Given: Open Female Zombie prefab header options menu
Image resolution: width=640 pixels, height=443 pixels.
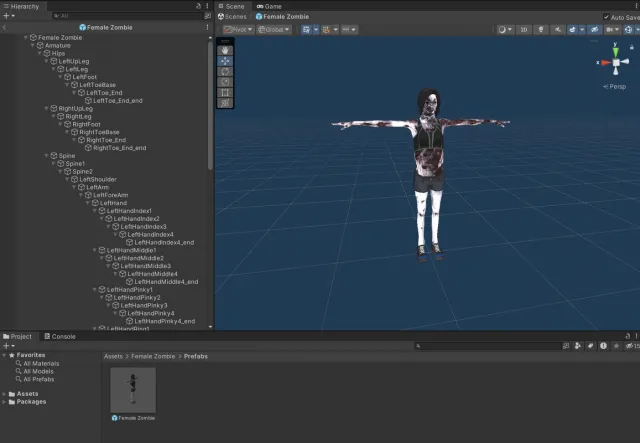Looking at the screenshot, I should (x=207, y=27).
